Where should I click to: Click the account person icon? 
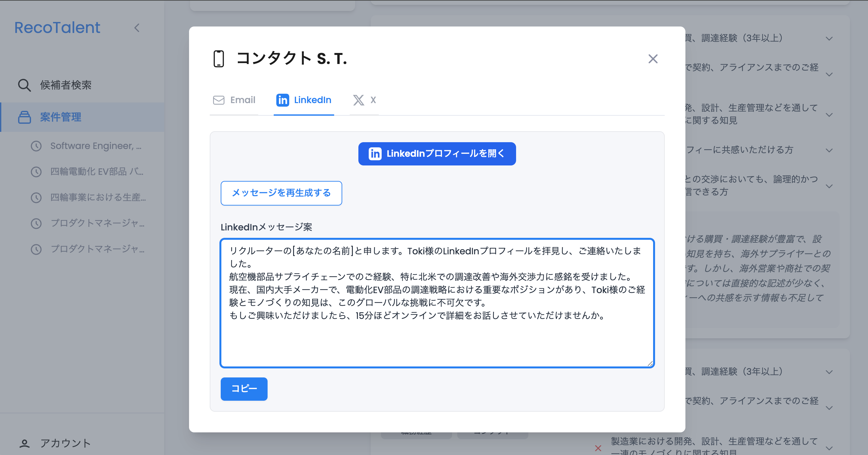[24, 444]
